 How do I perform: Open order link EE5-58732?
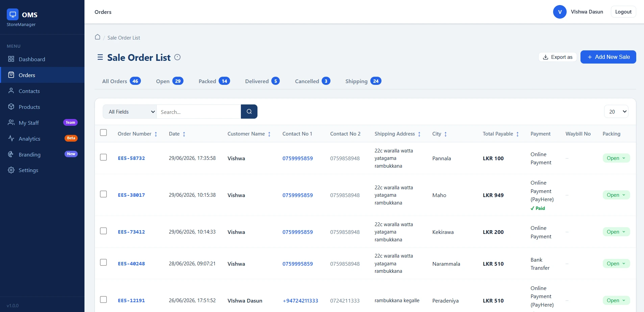click(131, 158)
